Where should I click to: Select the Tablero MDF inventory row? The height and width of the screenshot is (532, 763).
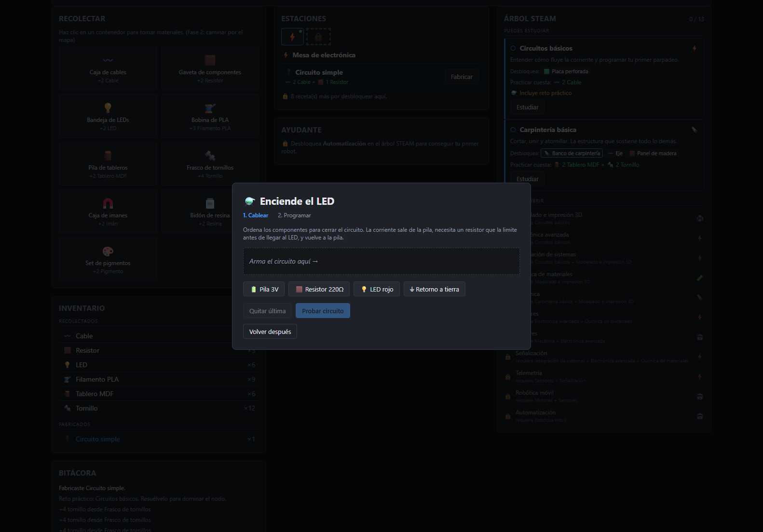(159, 394)
